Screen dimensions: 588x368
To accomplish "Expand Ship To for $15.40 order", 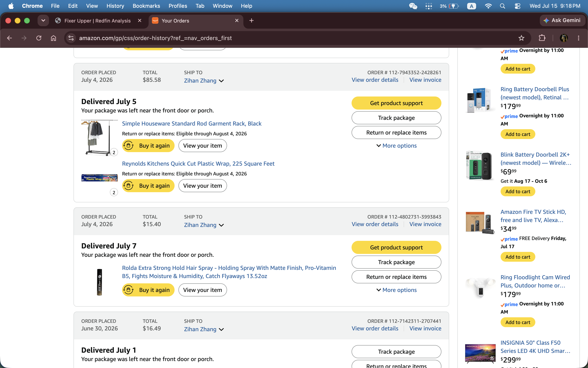I will 204,225.
